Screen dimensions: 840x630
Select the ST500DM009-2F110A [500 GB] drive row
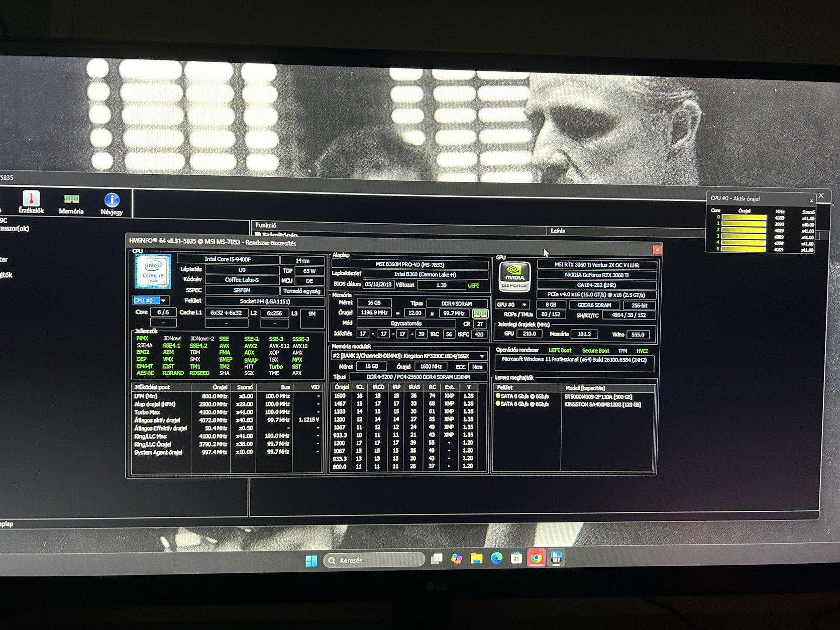tap(574, 396)
